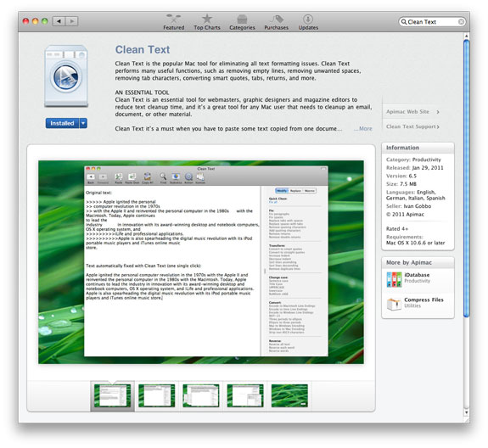488x448 pixels.
Task: Click the Productivity label under iDatabase
Action: click(x=417, y=281)
